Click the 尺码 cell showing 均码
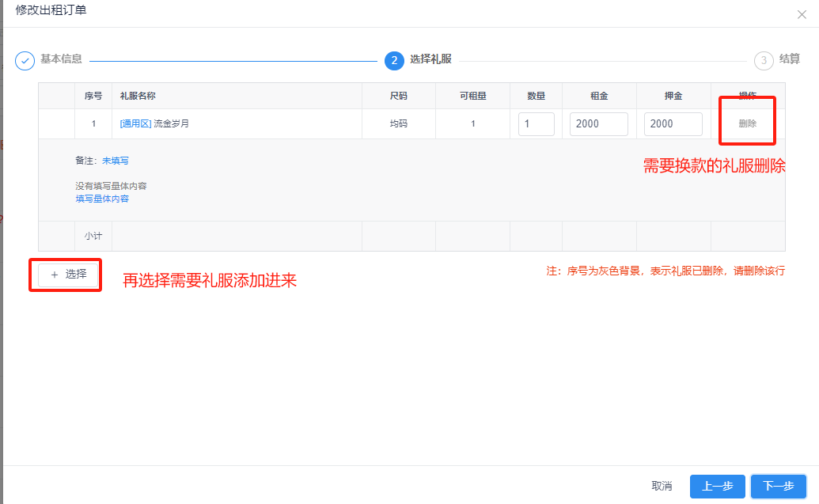Viewport: 819px width, 504px height. pyautogui.click(x=399, y=123)
